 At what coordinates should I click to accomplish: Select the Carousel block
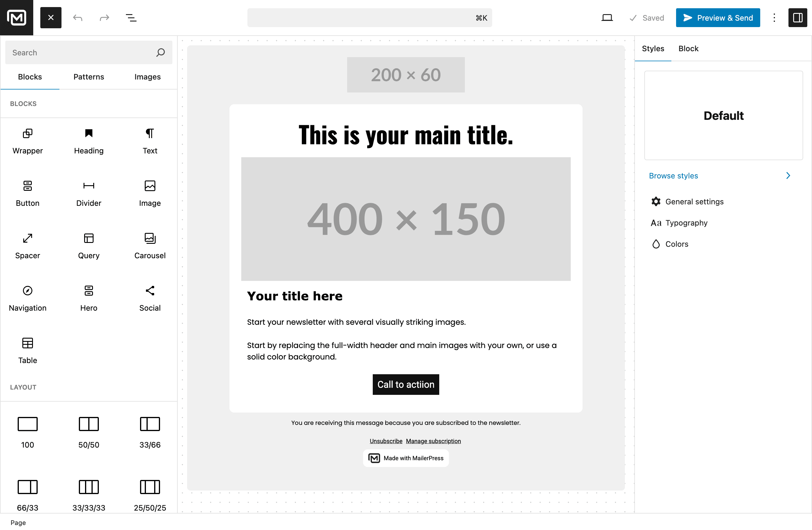point(150,246)
